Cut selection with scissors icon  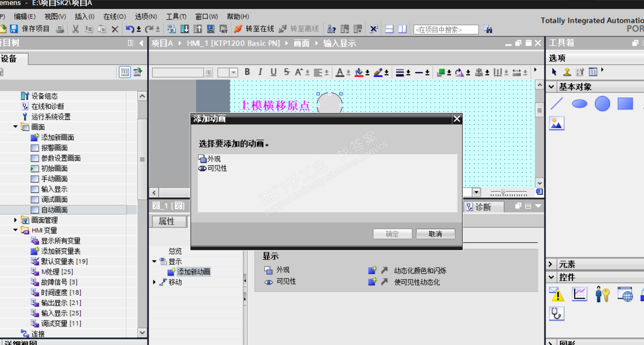click(x=76, y=29)
